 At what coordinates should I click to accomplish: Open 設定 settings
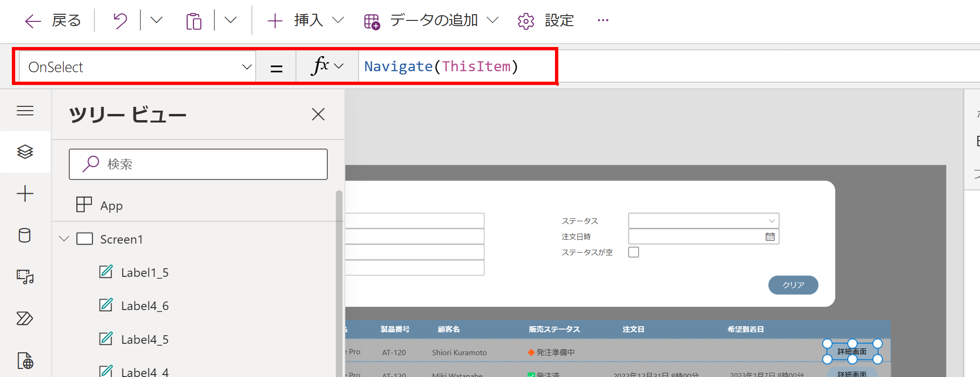tap(545, 20)
